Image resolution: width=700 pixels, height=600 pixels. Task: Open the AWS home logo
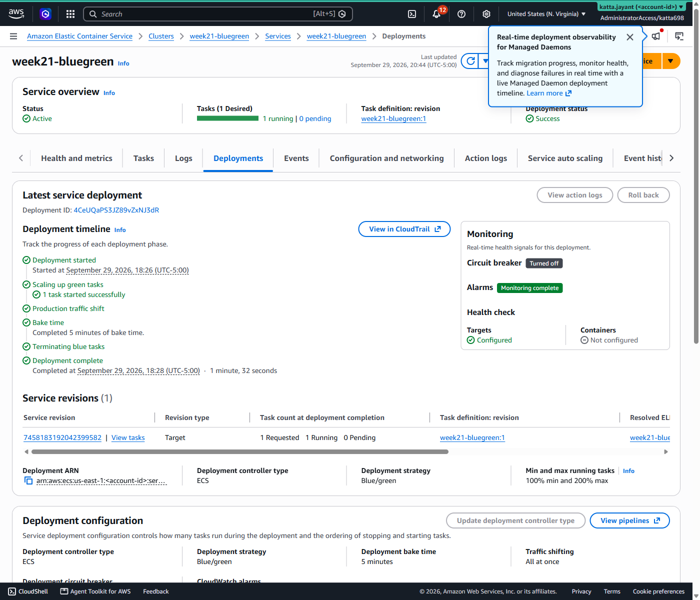[x=16, y=14]
